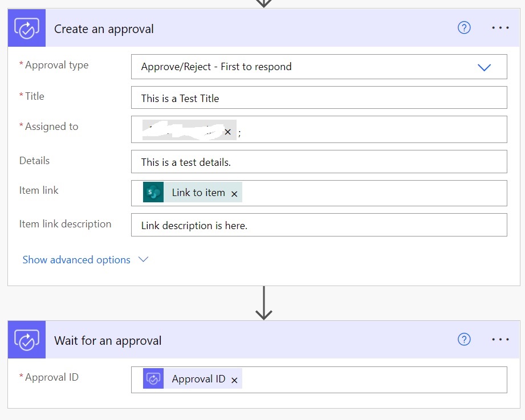Click into the Details text field
This screenshot has width=525, height=420.
coord(319,162)
